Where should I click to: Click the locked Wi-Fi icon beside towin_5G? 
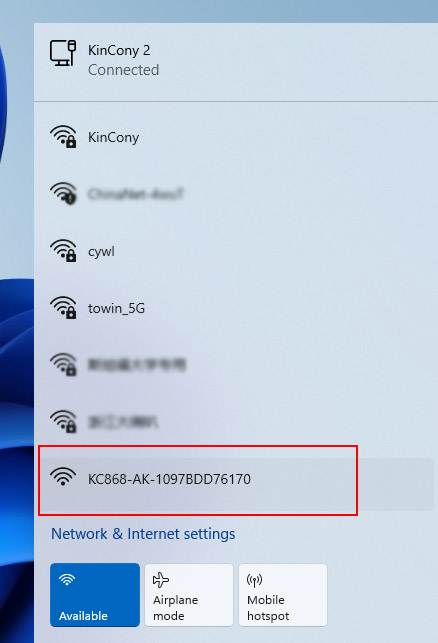pyautogui.click(x=63, y=308)
